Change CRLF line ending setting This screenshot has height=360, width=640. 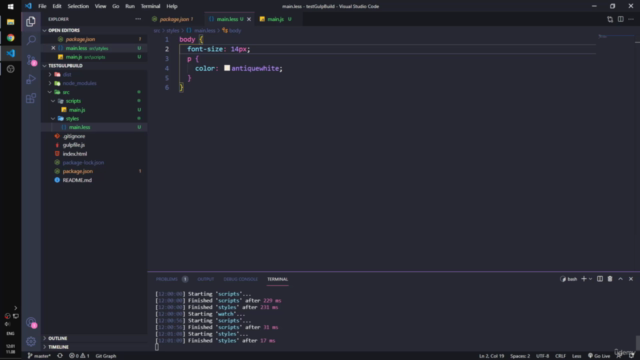pyautogui.click(x=560, y=356)
